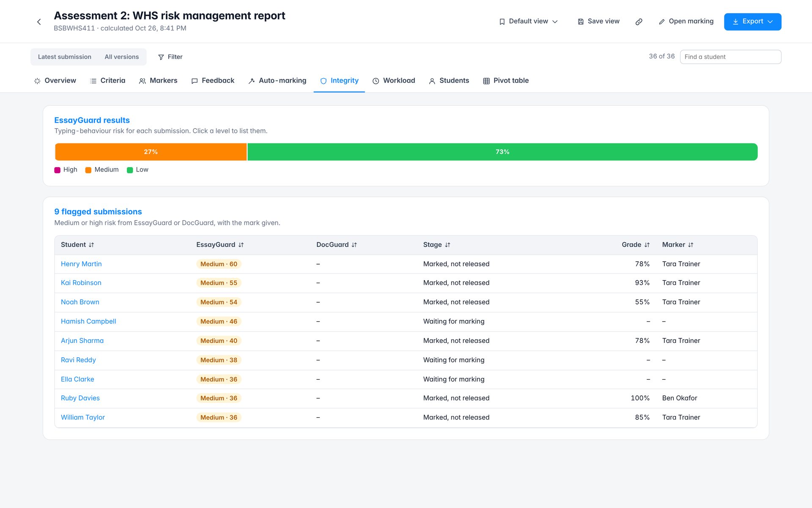The height and width of the screenshot is (508, 812).
Task: Click Noah Brown's Medium · 54 badge
Action: (219, 302)
